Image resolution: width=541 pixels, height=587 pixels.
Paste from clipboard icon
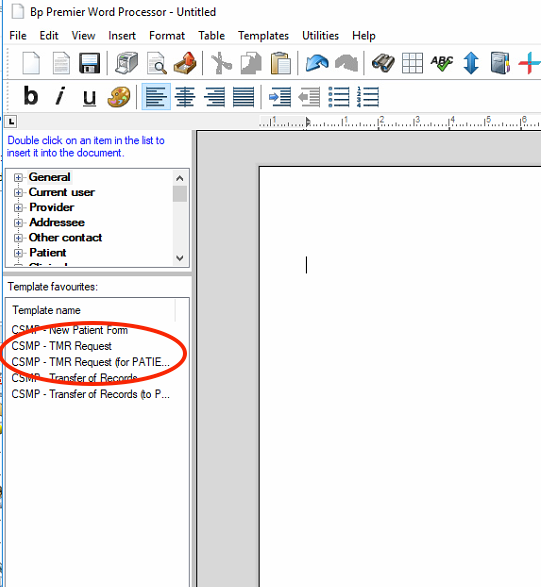click(x=280, y=63)
